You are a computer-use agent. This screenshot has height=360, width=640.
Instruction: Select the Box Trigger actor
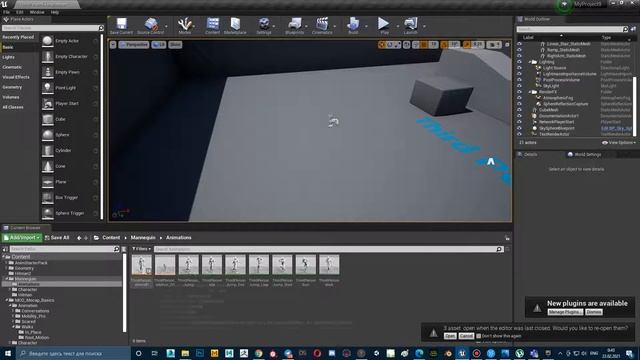70,197
